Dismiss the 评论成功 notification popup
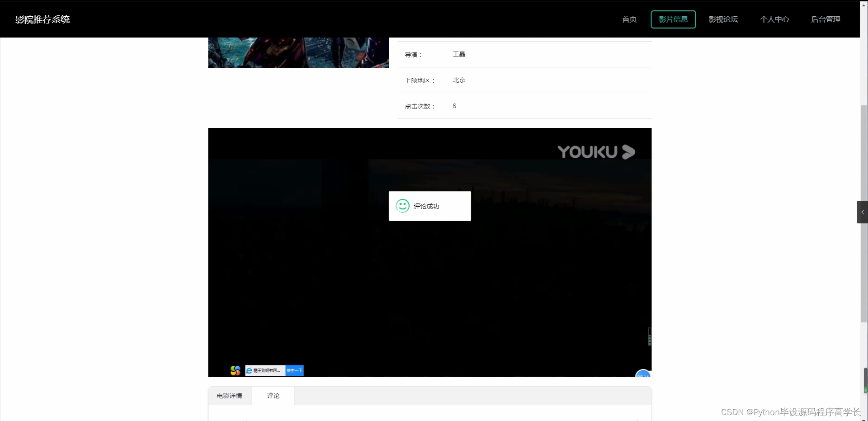 [x=429, y=206]
